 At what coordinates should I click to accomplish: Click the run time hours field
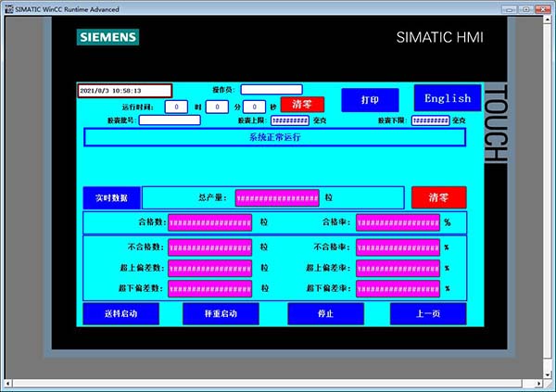176,107
